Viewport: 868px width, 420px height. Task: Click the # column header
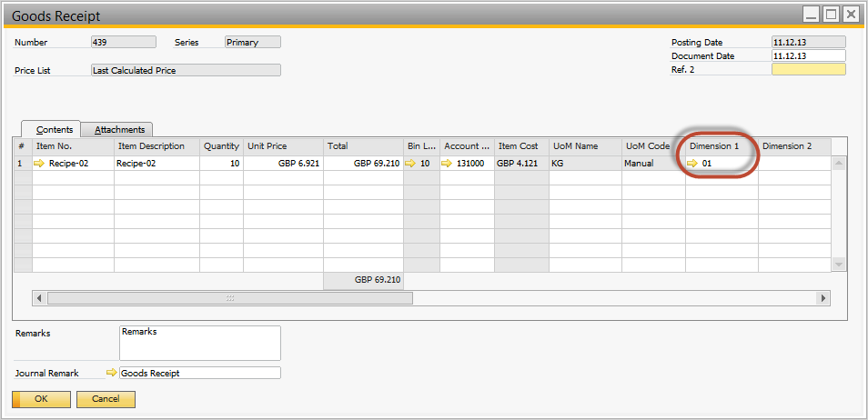(x=24, y=146)
